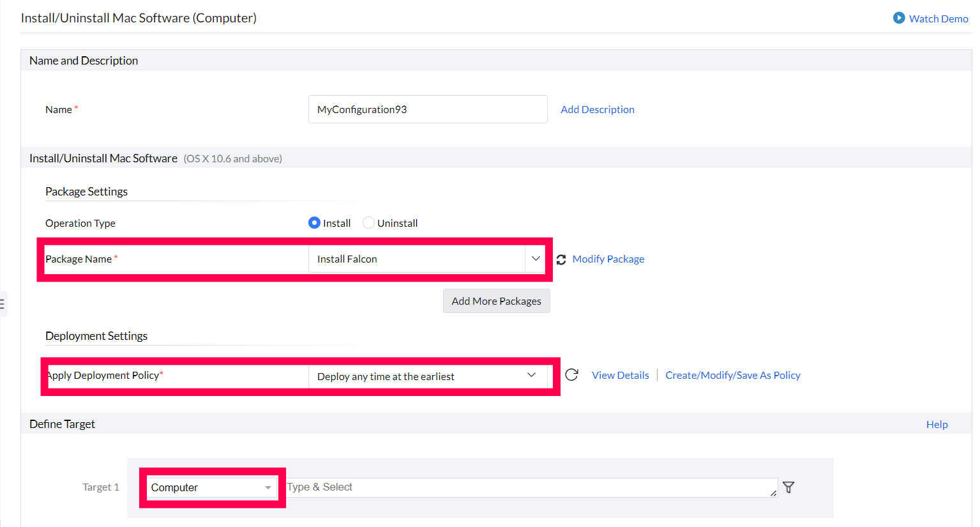
Task: Click the Add More Packages button
Action: (496, 301)
